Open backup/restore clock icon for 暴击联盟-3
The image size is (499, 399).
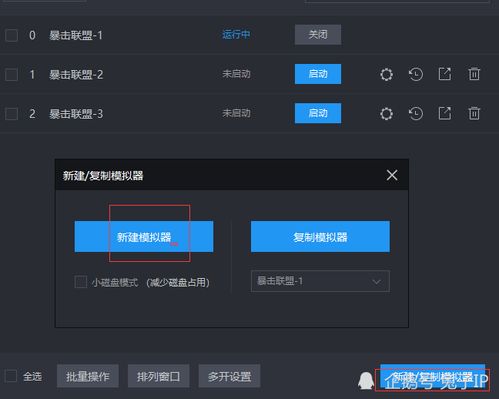(x=416, y=114)
